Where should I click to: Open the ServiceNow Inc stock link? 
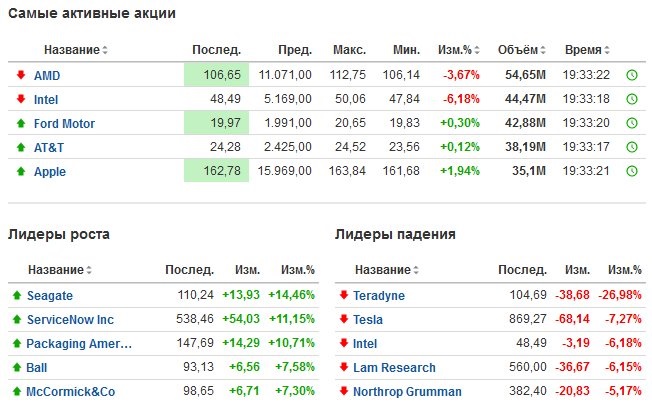tap(70, 320)
